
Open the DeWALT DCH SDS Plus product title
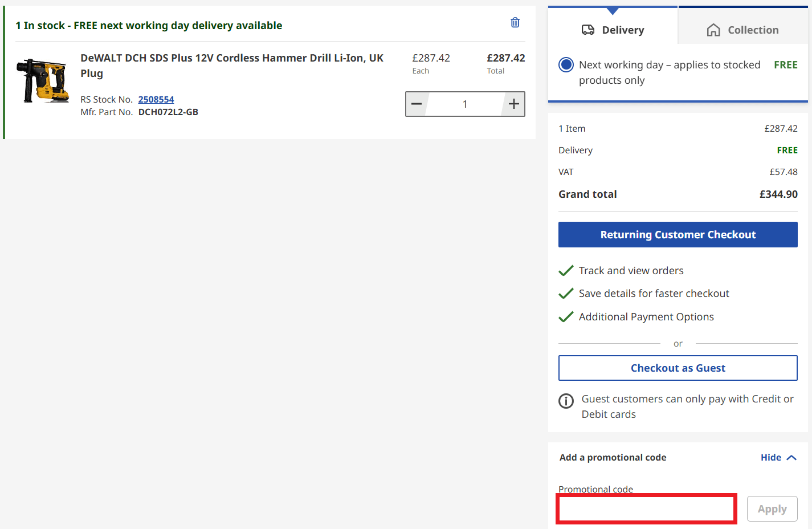point(232,66)
